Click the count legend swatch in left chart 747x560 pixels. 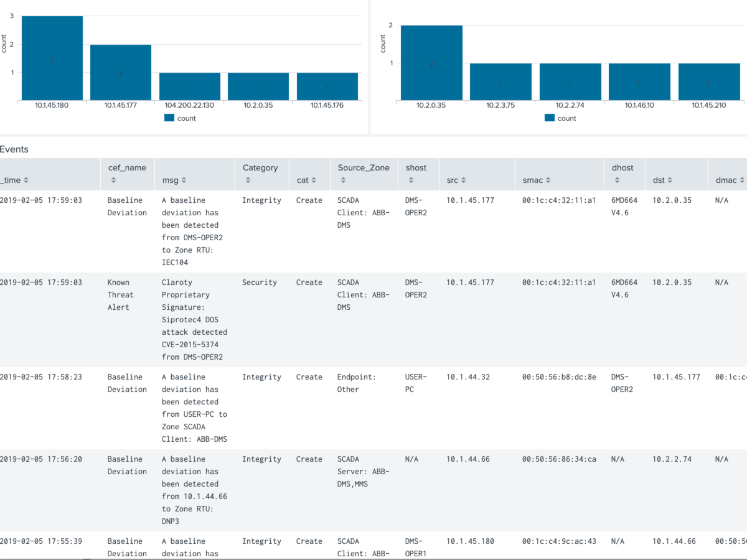click(169, 118)
